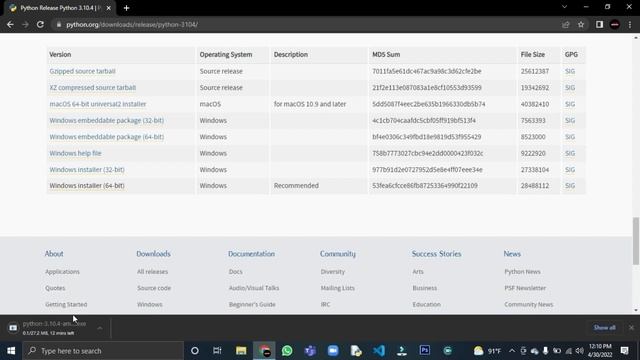The height and width of the screenshot is (360, 640).
Task: Download Windows help file
Action: pyautogui.click(x=75, y=153)
